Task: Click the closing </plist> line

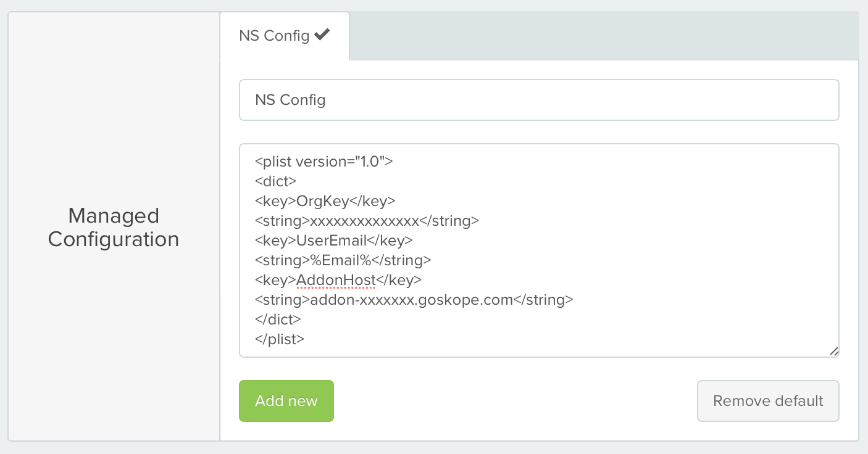Action: [x=280, y=339]
